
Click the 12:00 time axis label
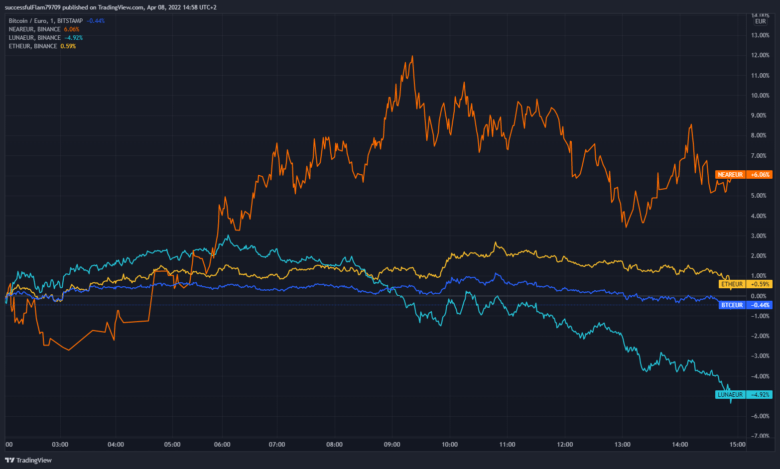click(565, 445)
